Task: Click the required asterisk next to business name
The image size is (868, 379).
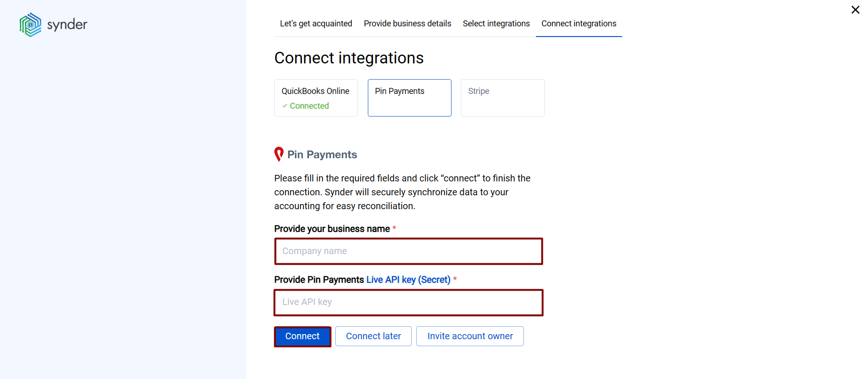Action: pos(394,228)
